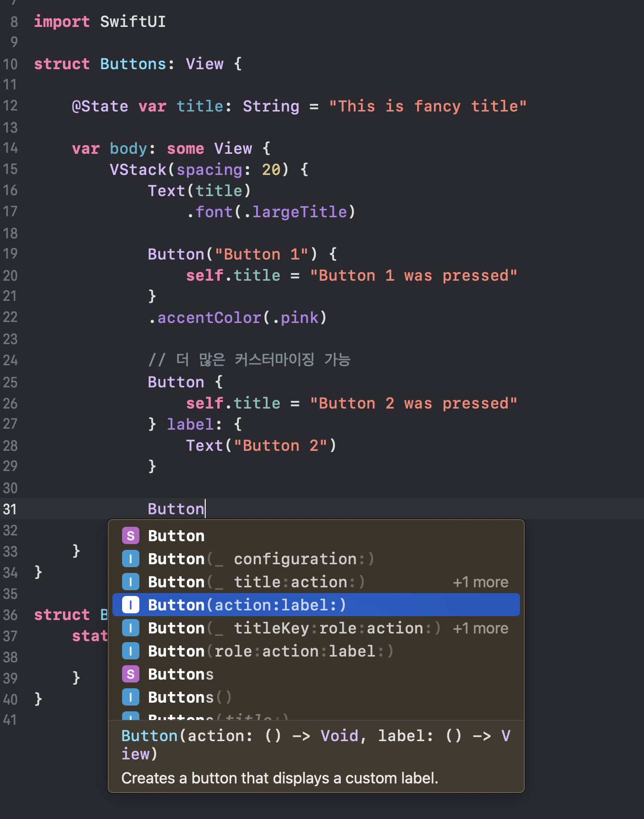Click initializer icon beside Button(_ title:action:)

(131, 582)
